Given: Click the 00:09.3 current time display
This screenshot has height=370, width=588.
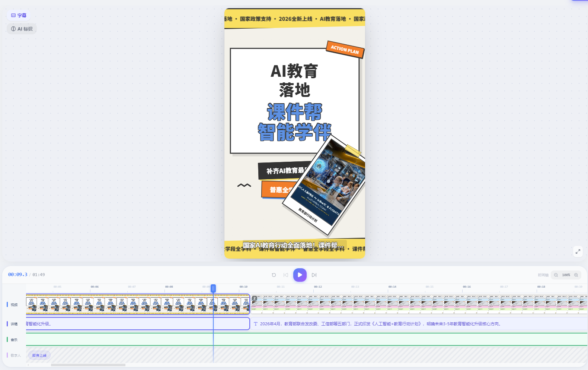Looking at the screenshot, I should point(18,275).
